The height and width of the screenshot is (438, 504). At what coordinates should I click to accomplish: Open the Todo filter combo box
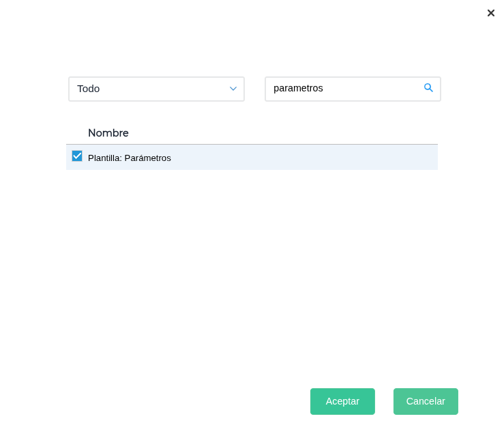tap(156, 89)
